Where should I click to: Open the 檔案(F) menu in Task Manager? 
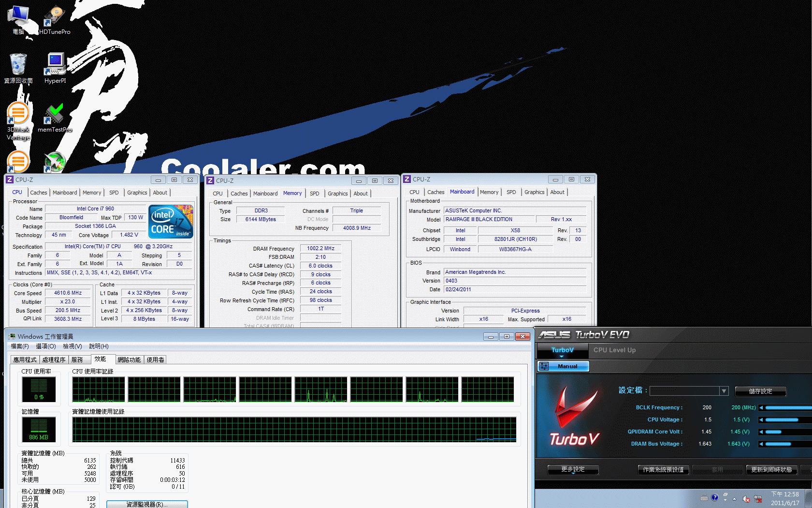coord(20,346)
